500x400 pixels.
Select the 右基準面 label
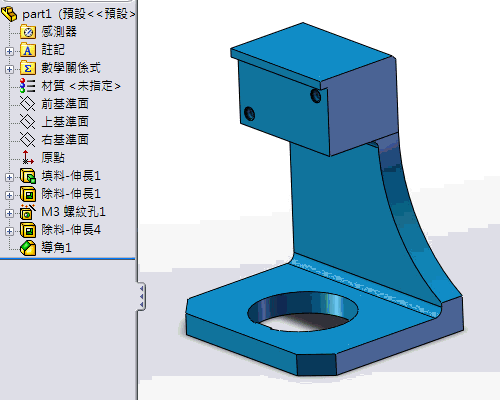point(65,140)
